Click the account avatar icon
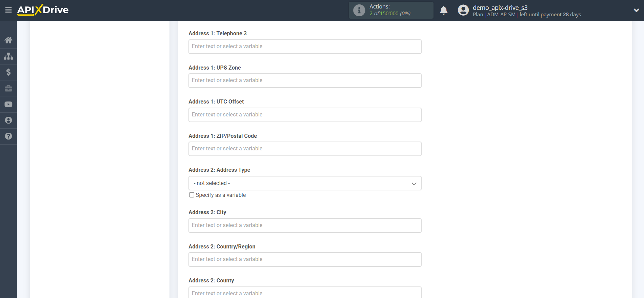The height and width of the screenshot is (298, 644). click(463, 10)
